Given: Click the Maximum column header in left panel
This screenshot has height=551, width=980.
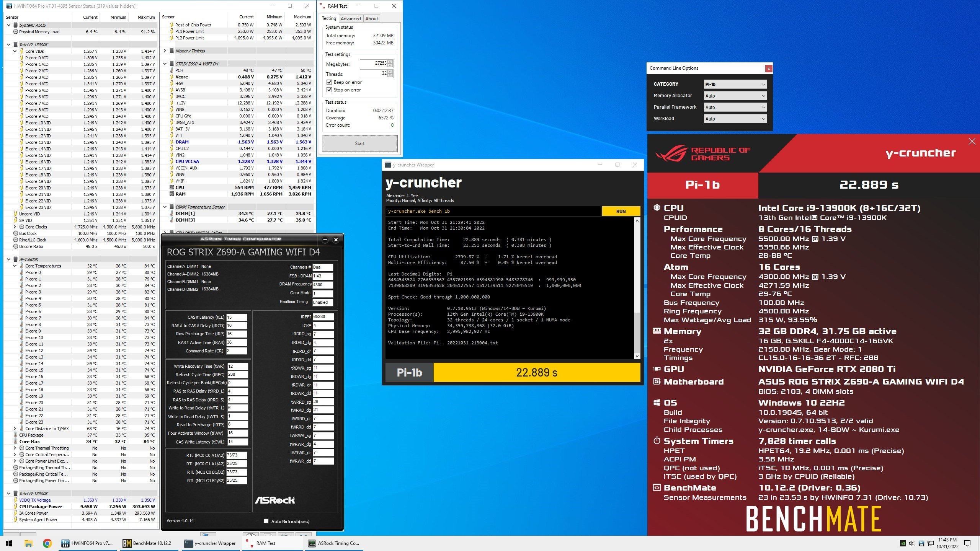Looking at the screenshot, I should click(x=146, y=17).
